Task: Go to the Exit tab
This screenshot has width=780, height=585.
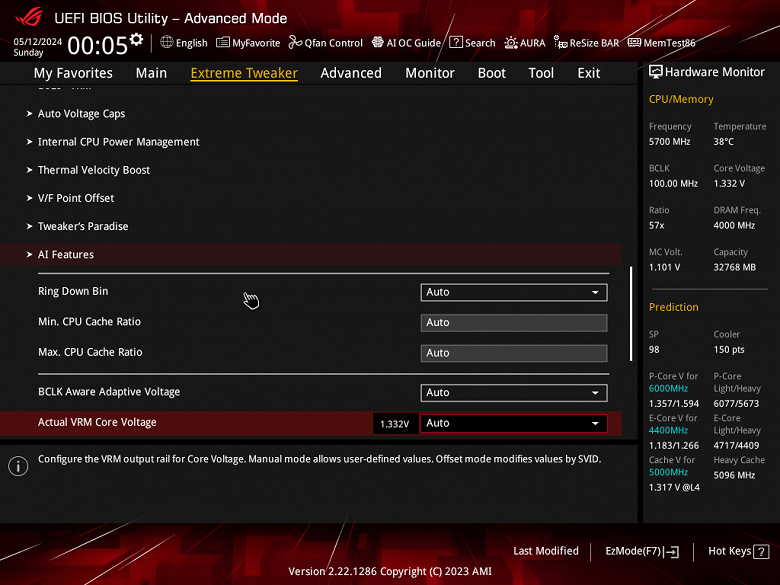Action: tap(588, 73)
